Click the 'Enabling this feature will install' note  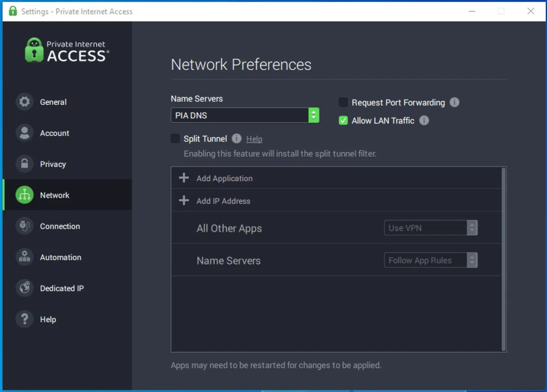pos(280,154)
